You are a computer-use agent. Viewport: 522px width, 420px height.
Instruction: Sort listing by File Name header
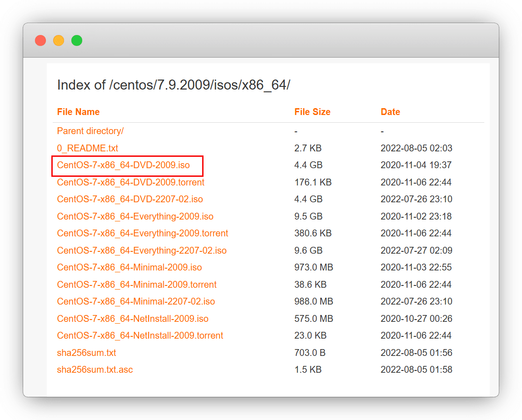[x=78, y=112]
